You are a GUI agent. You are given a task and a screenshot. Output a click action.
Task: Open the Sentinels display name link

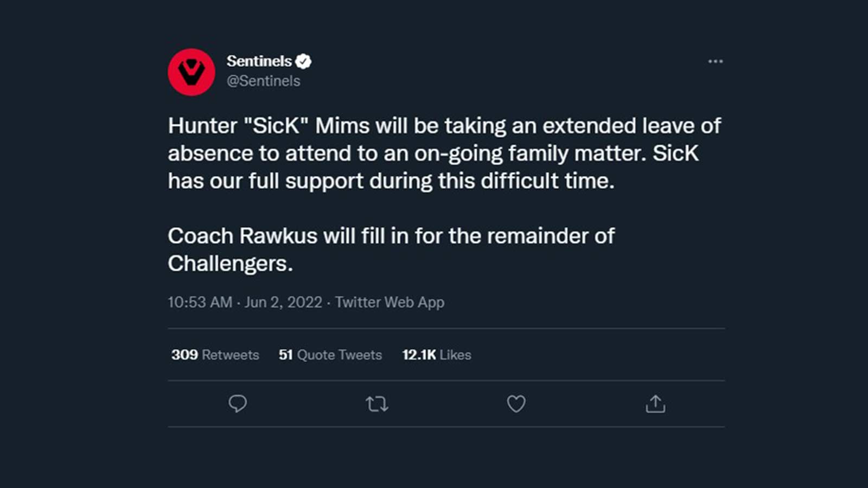pyautogui.click(x=259, y=61)
